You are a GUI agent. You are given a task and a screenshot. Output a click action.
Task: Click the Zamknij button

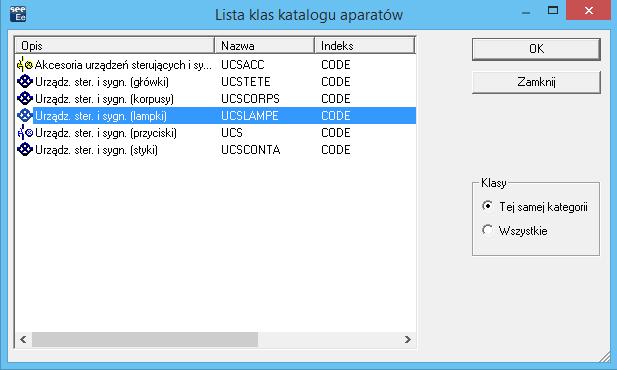(536, 82)
